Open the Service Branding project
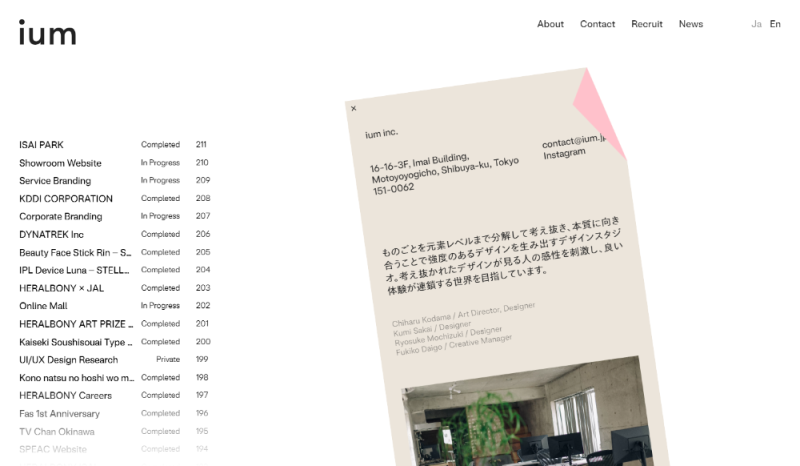Screen dimensions: 800x466 pos(55,181)
